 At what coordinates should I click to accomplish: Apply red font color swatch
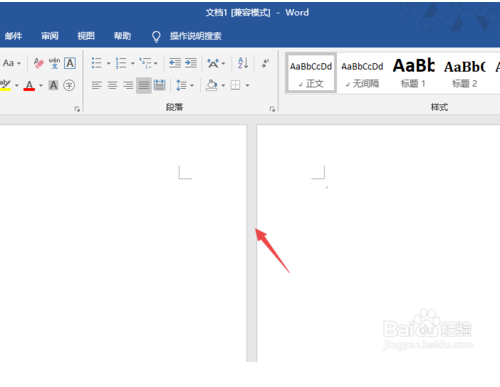[x=29, y=86]
